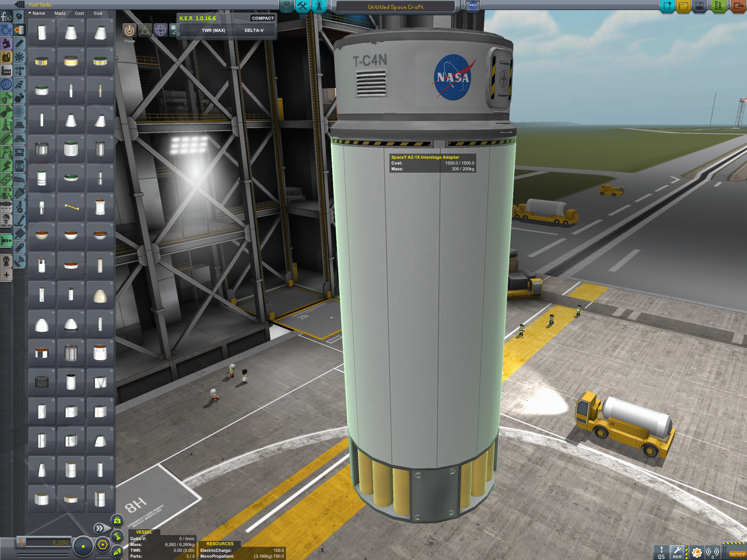747x560 pixels.
Task: Open the antenna dish parts category
Action: tap(19, 261)
